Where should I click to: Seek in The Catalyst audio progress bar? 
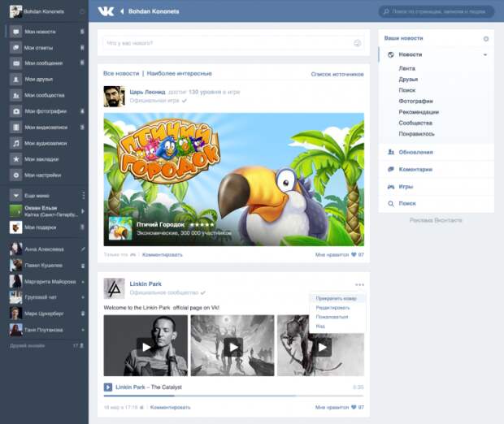pos(233,396)
